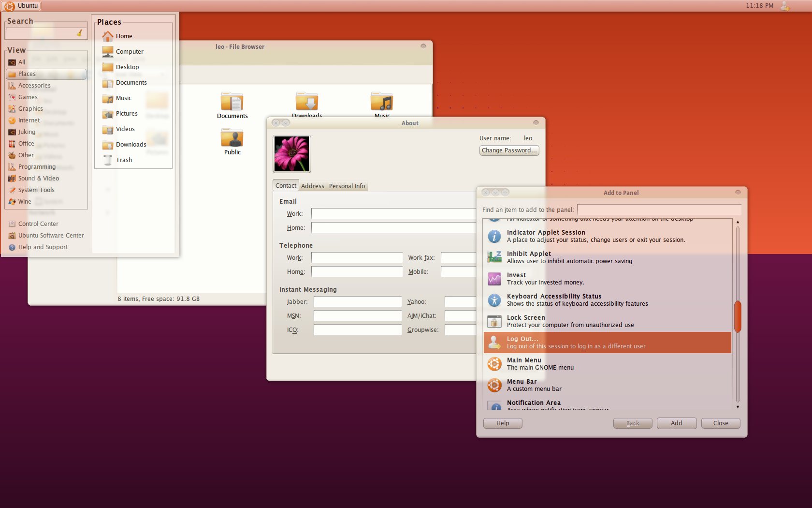Click the user session icon in top panel
The height and width of the screenshot is (508, 812).
click(x=785, y=6)
